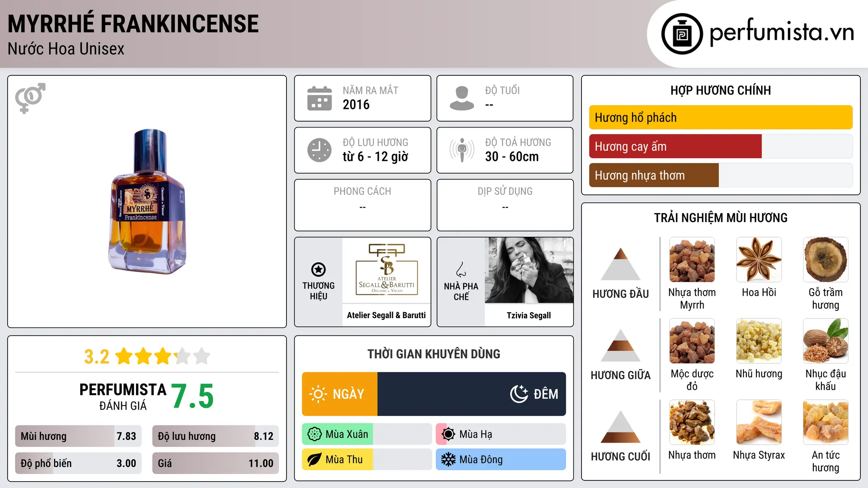868x488 pixels.
Task: Click the Hương cuối label
Action: click(x=620, y=457)
